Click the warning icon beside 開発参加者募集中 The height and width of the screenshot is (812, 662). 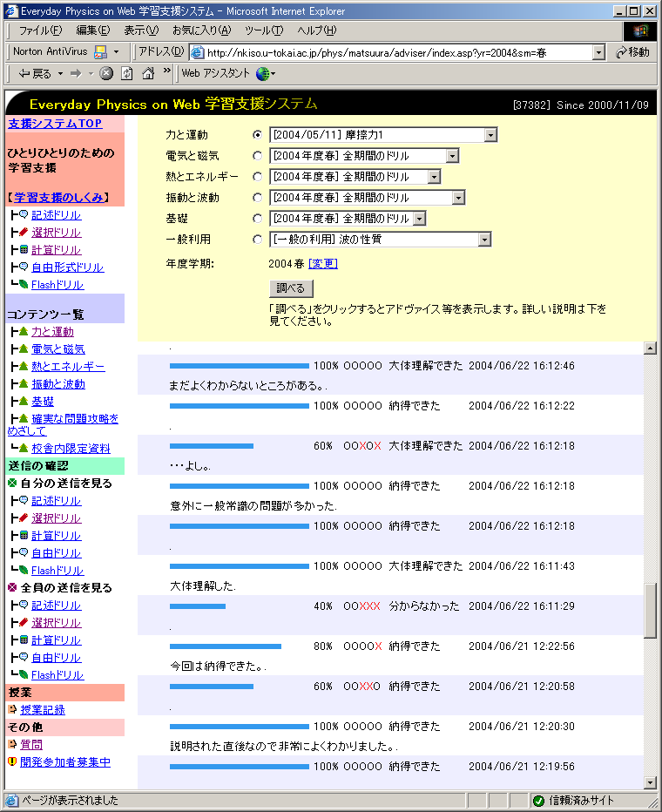[12, 761]
